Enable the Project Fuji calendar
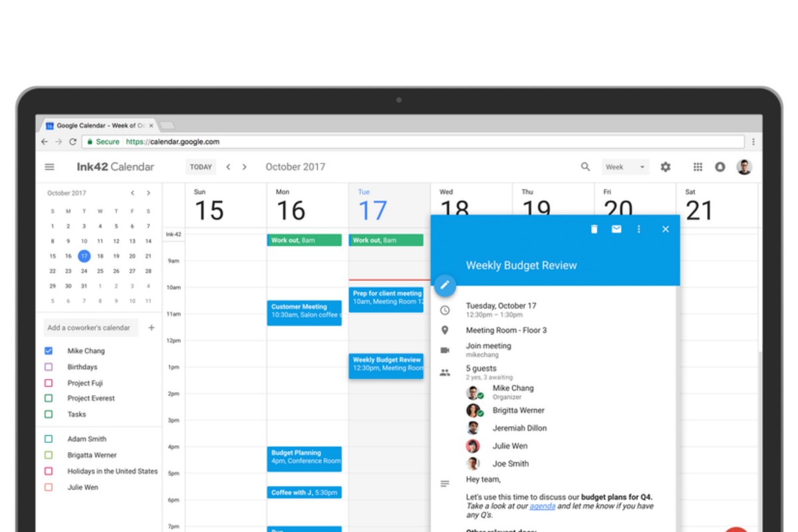 coord(49,383)
